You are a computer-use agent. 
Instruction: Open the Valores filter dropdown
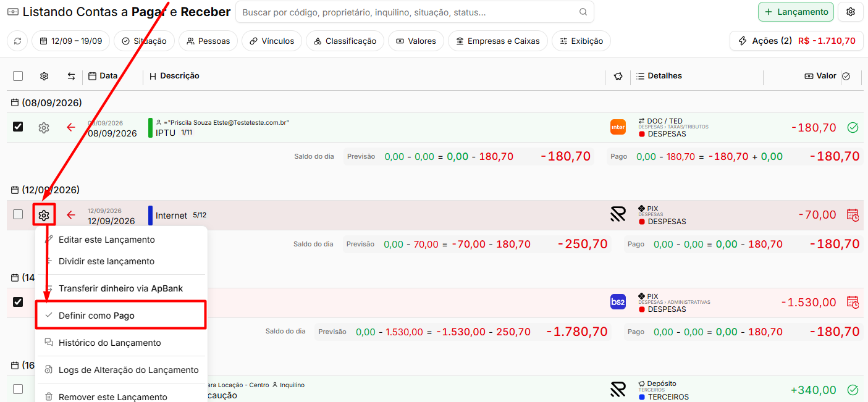pos(416,41)
